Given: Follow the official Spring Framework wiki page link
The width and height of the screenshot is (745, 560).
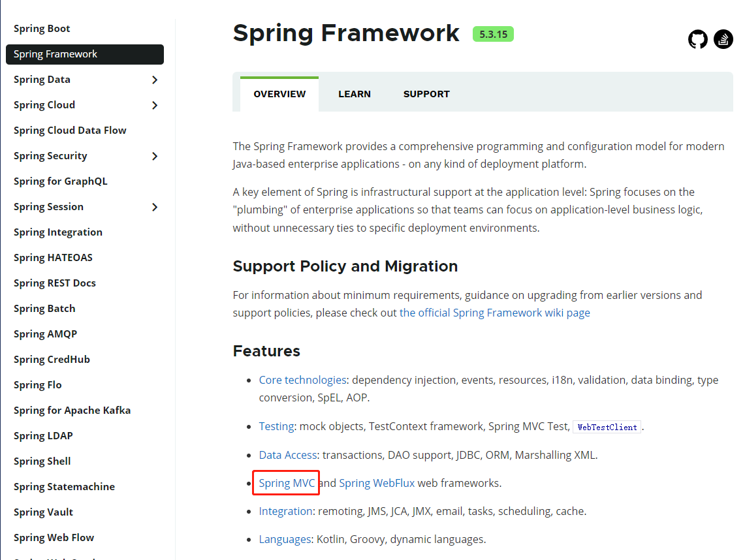Looking at the screenshot, I should point(495,313).
